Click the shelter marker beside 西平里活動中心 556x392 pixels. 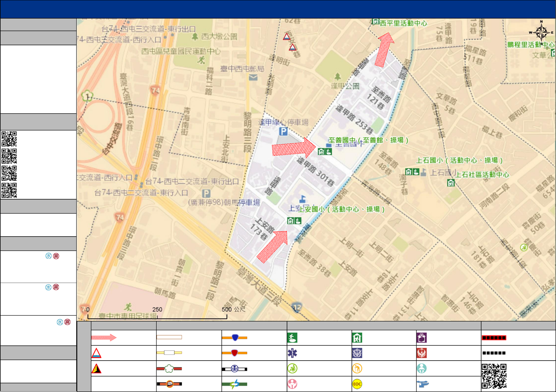pos(375,22)
